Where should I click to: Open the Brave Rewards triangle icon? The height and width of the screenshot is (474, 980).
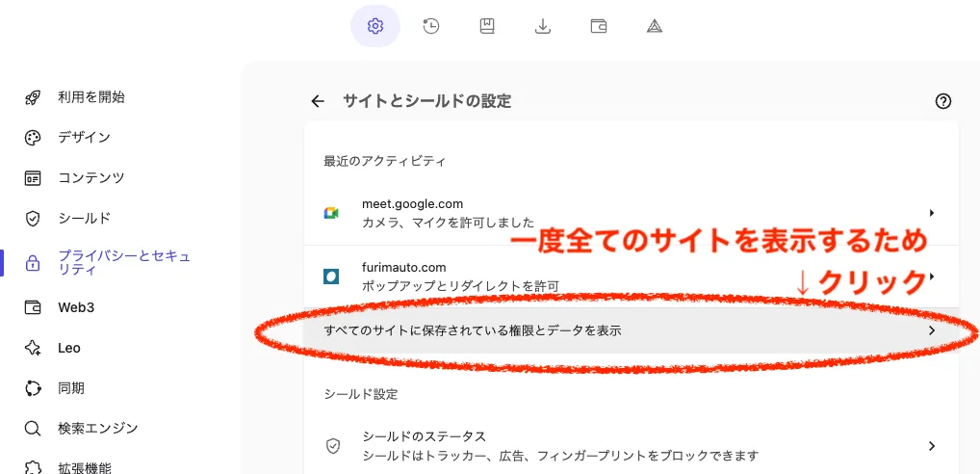pos(655,26)
